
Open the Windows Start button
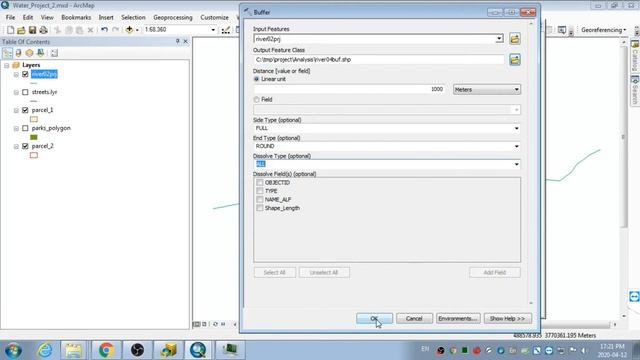tap(13, 351)
